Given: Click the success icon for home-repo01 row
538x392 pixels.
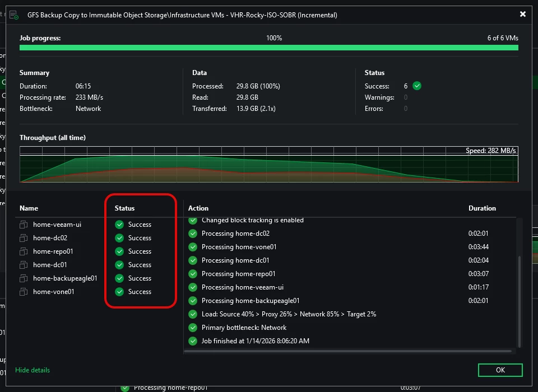Looking at the screenshot, I should point(119,251).
